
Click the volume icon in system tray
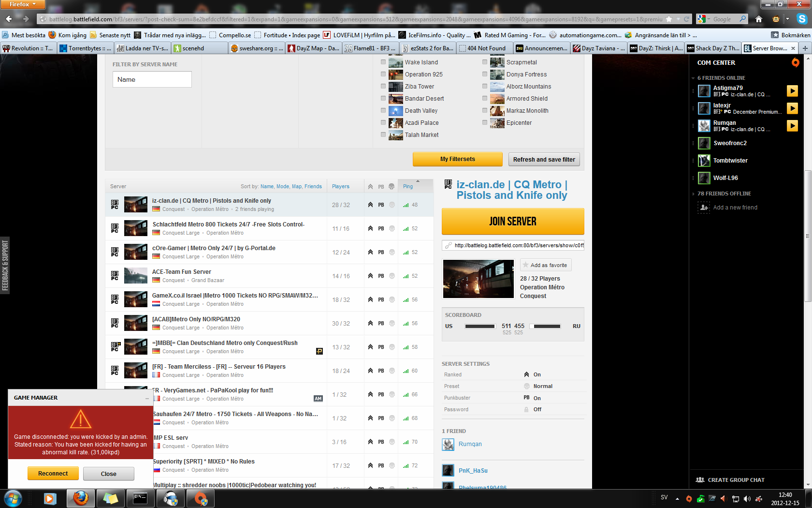tap(747, 498)
